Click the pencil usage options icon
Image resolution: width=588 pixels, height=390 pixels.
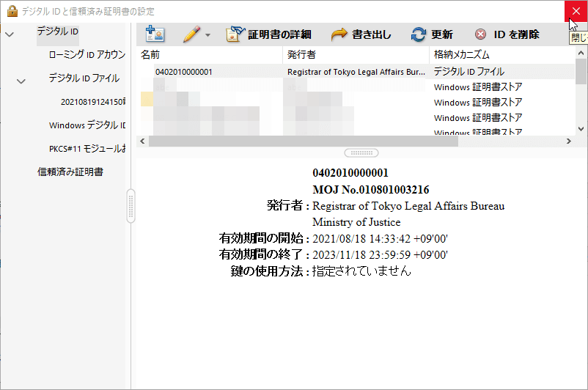[191, 34]
